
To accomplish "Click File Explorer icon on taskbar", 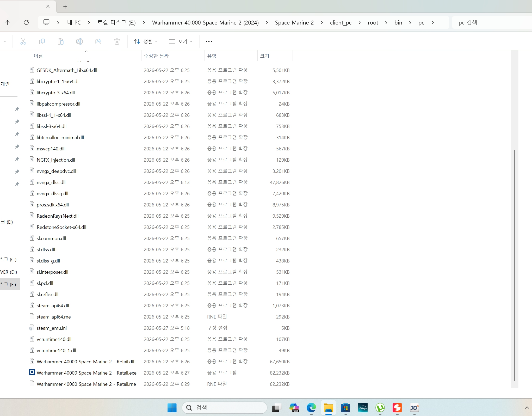I will coord(329,408).
